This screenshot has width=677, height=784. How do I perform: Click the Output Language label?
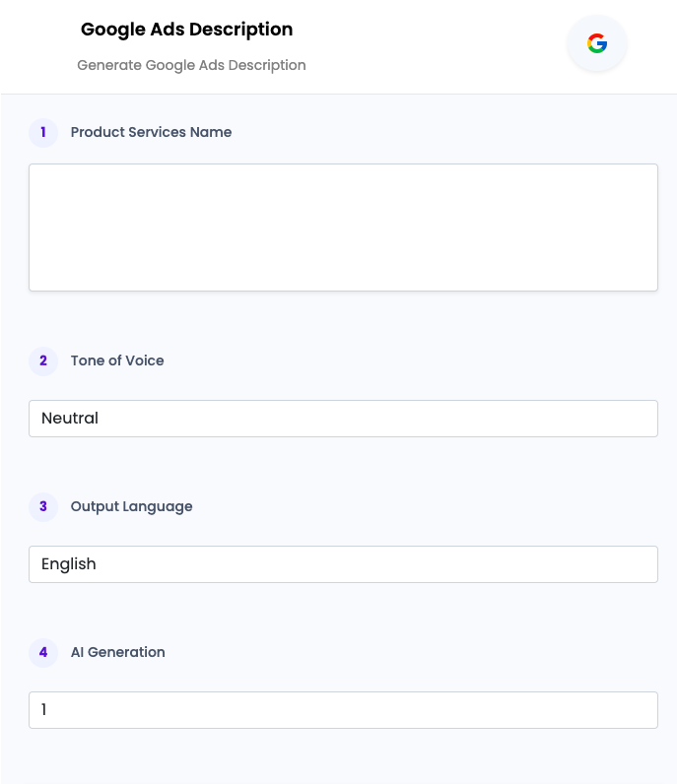point(132,506)
